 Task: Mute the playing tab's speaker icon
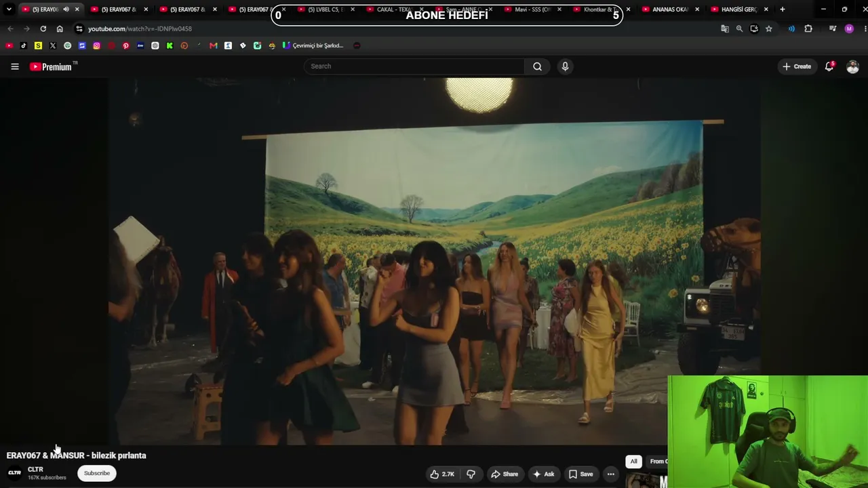coord(66,9)
